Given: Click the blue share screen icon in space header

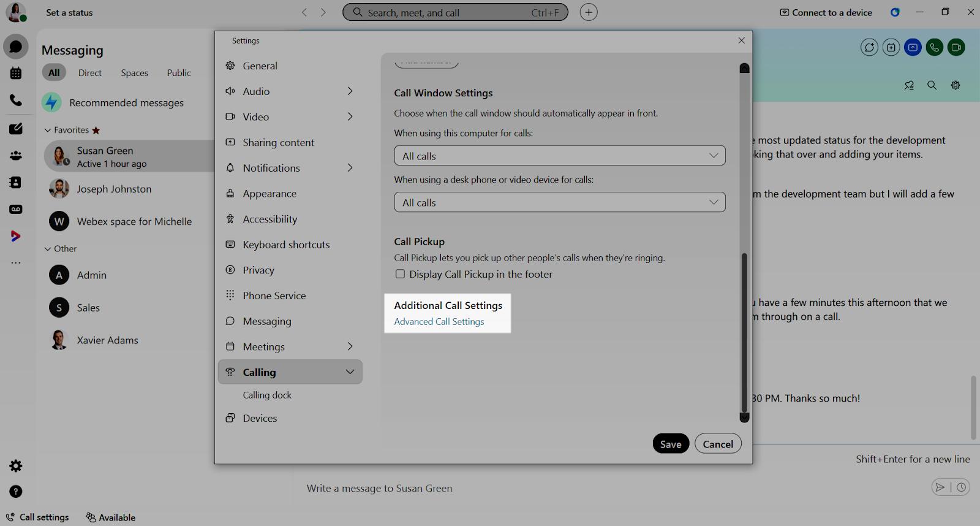Looking at the screenshot, I should click(913, 47).
